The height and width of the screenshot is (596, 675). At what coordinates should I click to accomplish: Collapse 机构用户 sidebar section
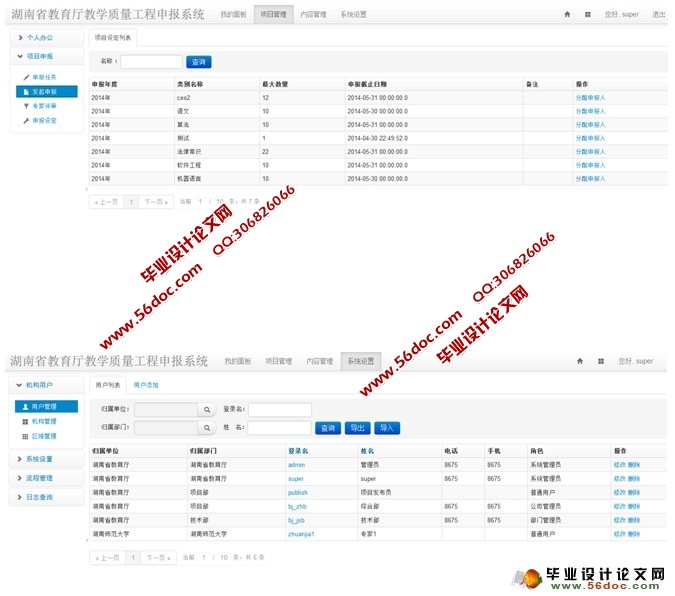click(46, 385)
